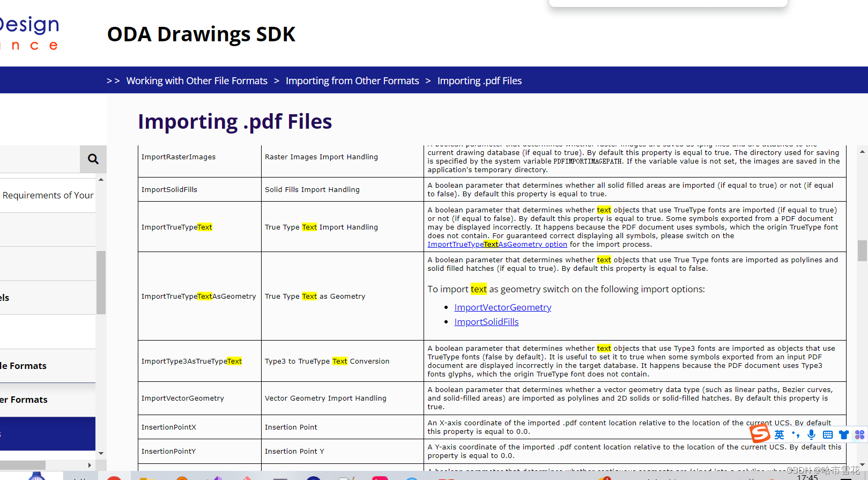The height and width of the screenshot is (480, 868).
Task: Click the sidebar vertical scrollbar thumb
Action: point(101,283)
